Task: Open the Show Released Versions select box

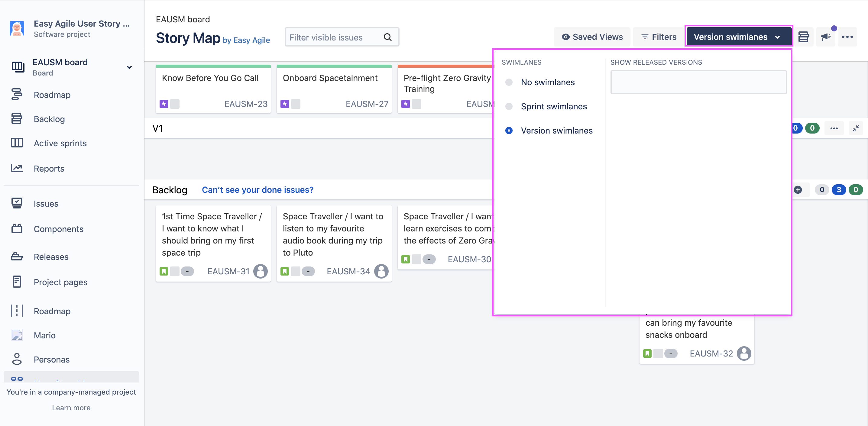Action: [x=698, y=82]
